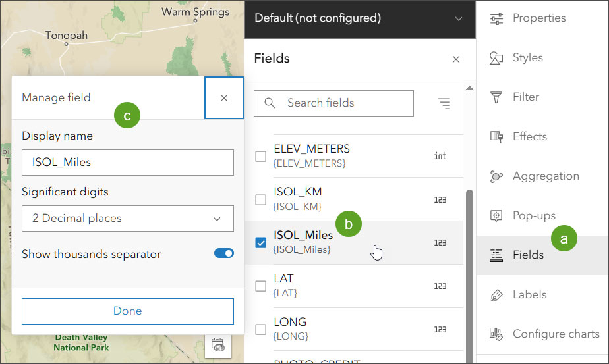Screen dimensions: 609x364
Task: Click the Search fields input box
Action: coord(343,103)
